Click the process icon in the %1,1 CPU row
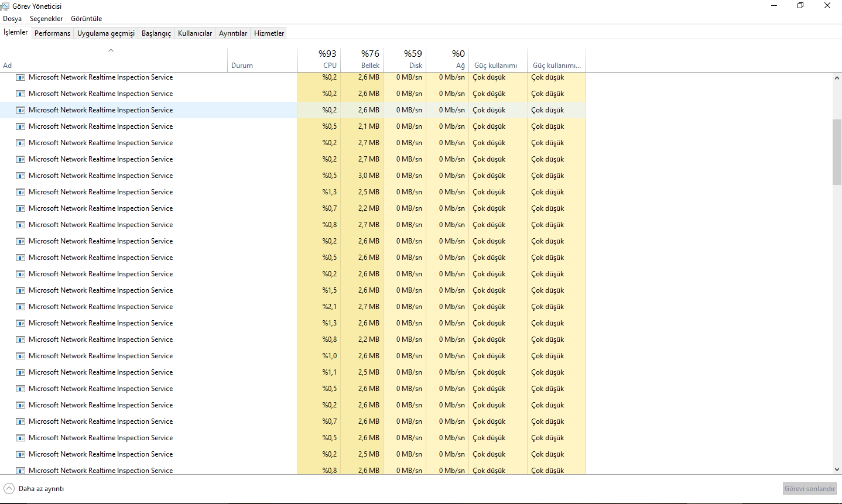Screen dimensions: 842x504 [20, 372]
